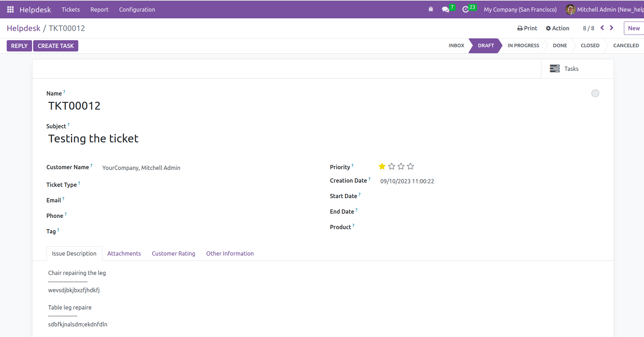Viewport: 644px width, 337px height.
Task: Click the Subject help question mark
Action: click(68, 124)
